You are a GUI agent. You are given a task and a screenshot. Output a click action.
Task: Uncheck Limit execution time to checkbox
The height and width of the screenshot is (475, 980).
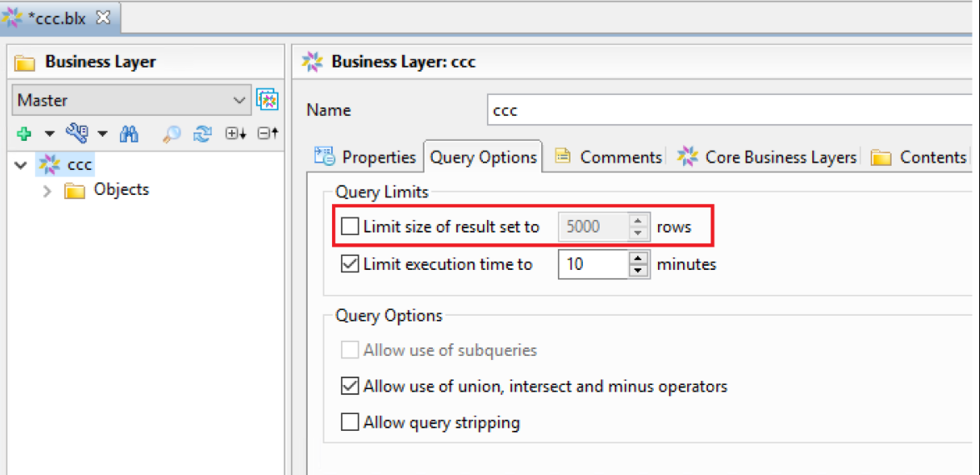[350, 265]
